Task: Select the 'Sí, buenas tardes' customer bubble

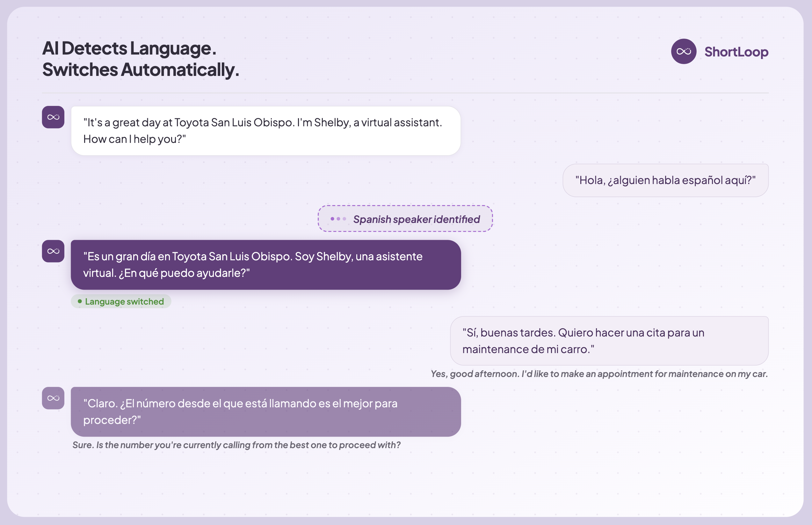Action: coord(609,341)
